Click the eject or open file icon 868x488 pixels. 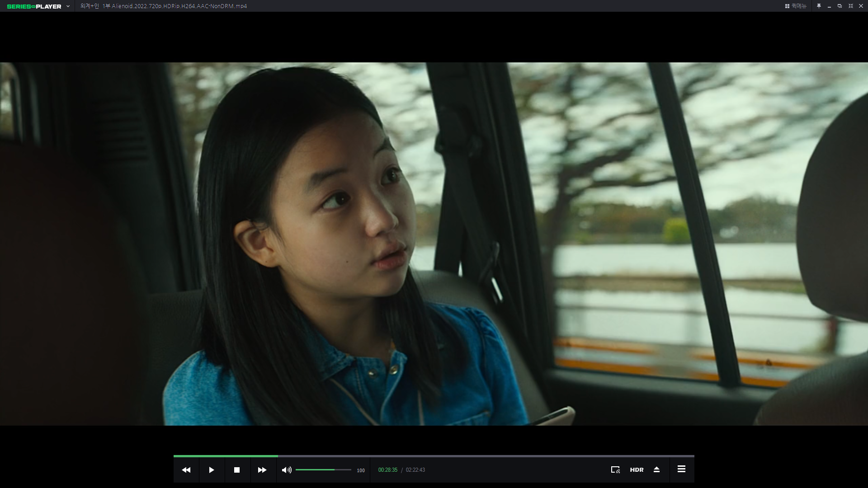657,470
